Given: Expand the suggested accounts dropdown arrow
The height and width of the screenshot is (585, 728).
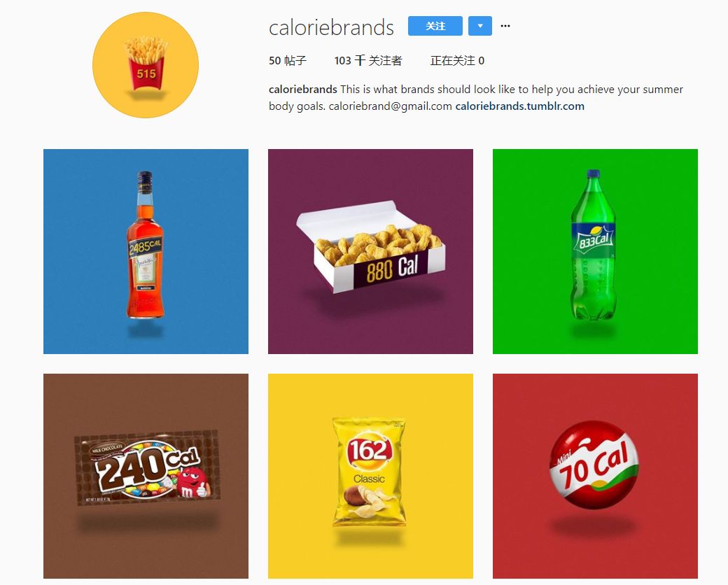Looking at the screenshot, I should pyautogui.click(x=480, y=26).
